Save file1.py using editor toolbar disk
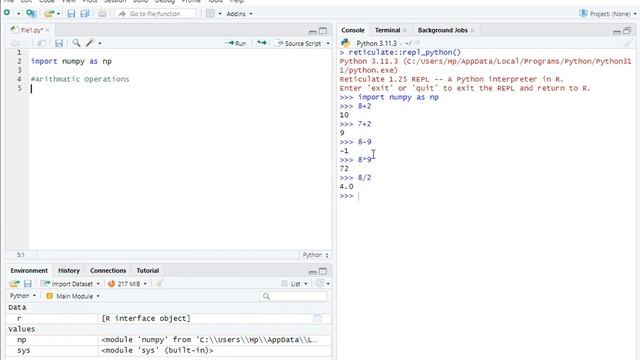The height and width of the screenshot is (360, 640). pyautogui.click(x=59, y=43)
